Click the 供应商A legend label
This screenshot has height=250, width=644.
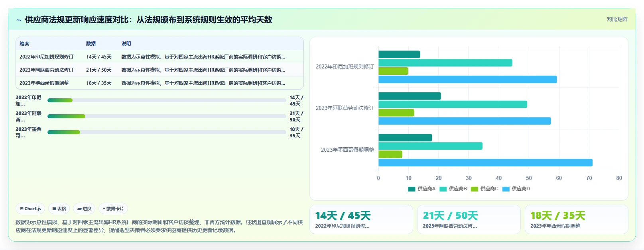tap(426, 189)
